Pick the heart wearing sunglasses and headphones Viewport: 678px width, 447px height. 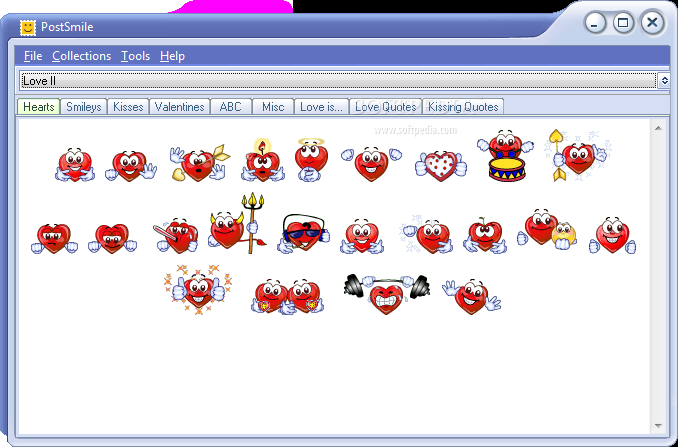(304, 233)
